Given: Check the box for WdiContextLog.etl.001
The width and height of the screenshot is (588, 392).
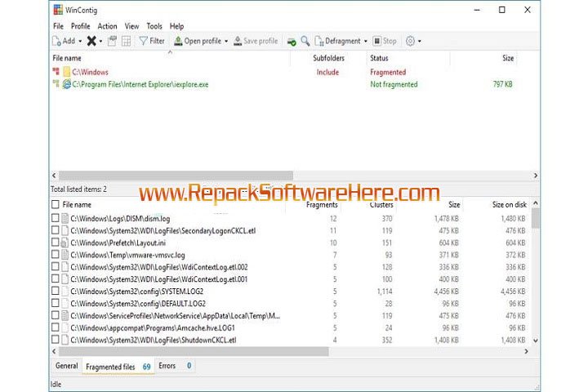Looking at the screenshot, I should click(x=56, y=278).
